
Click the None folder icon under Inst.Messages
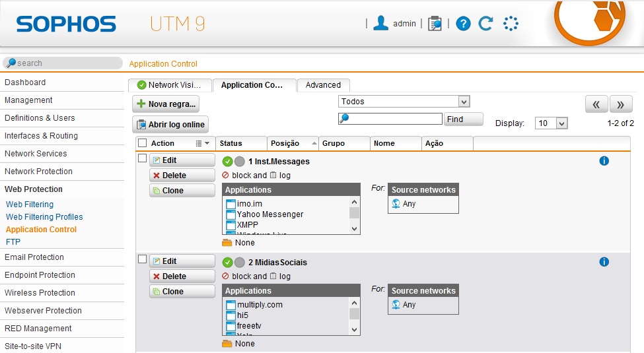227,243
